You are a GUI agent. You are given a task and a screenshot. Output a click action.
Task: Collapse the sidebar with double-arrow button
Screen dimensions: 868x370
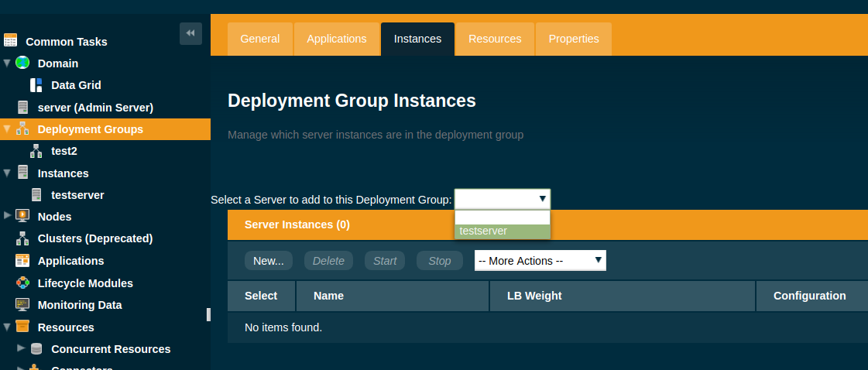point(190,33)
